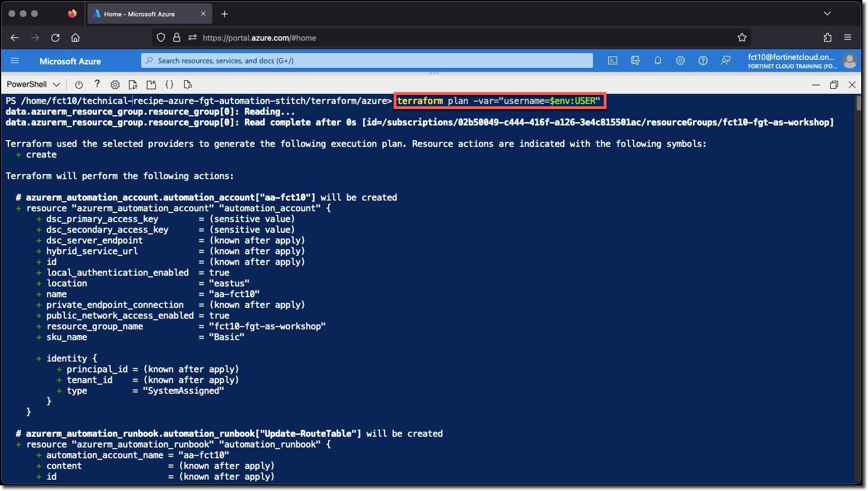Go to Microsoft Azure home link
The height and width of the screenshot is (491, 868).
70,61
